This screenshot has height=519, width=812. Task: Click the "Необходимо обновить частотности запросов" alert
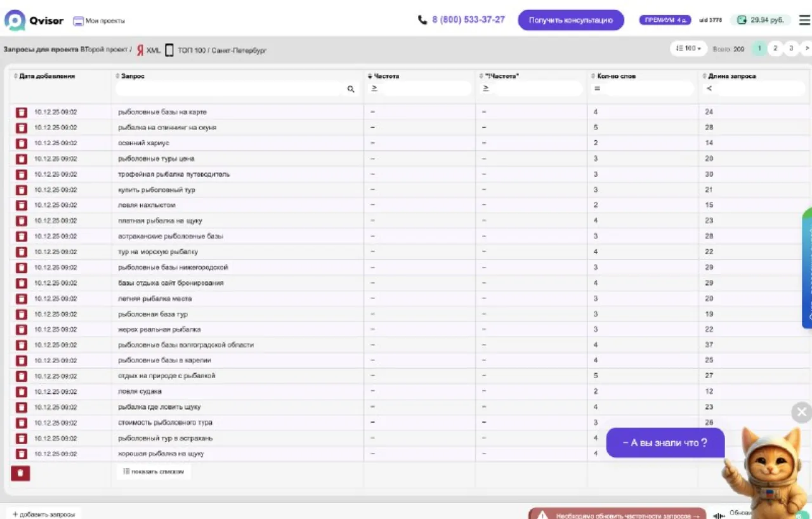click(617, 515)
